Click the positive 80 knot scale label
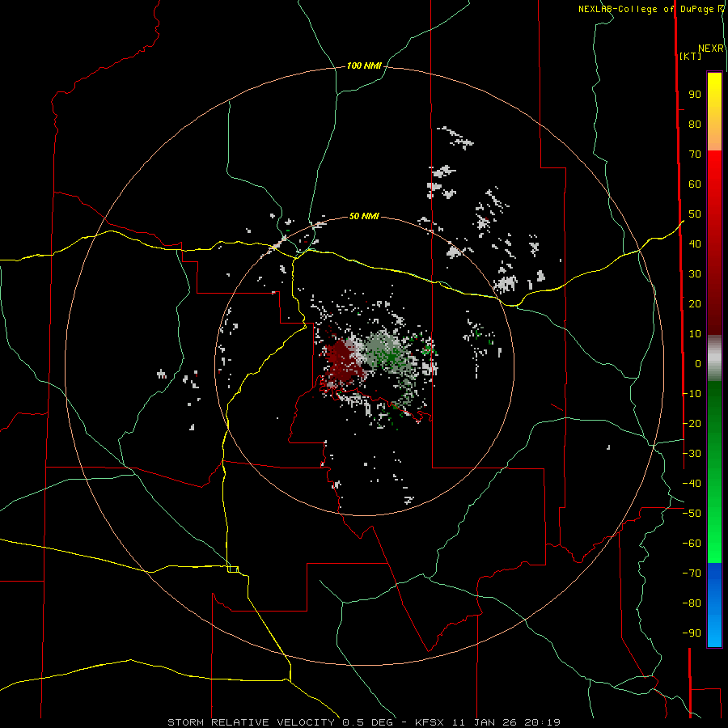 click(x=695, y=125)
